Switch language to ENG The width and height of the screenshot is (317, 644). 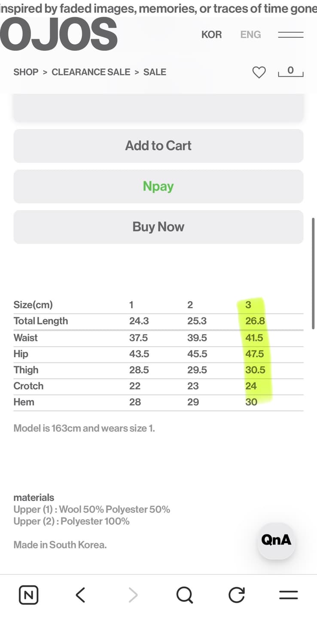pos(250,35)
